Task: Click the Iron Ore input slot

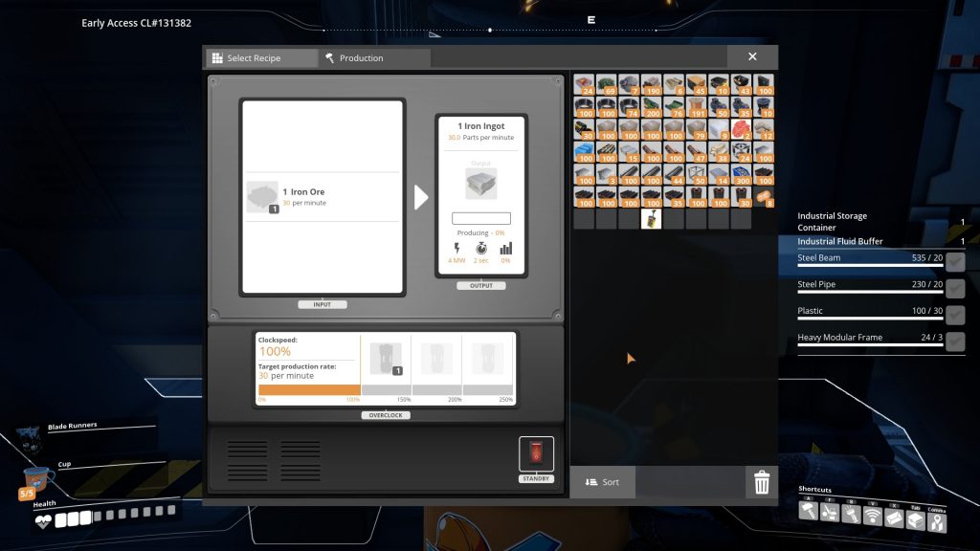Action: 262,197
